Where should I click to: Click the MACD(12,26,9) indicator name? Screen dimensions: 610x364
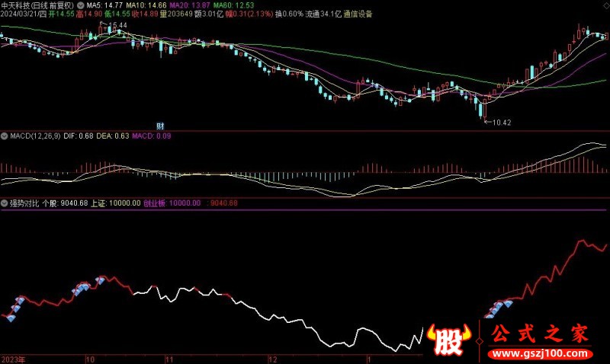(35, 136)
